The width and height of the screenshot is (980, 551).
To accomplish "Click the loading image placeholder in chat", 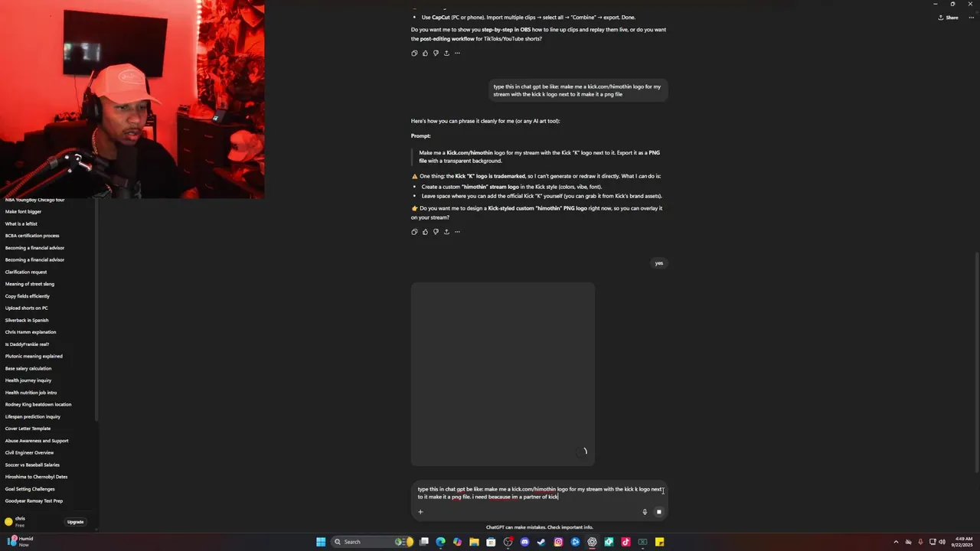I will [x=503, y=374].
